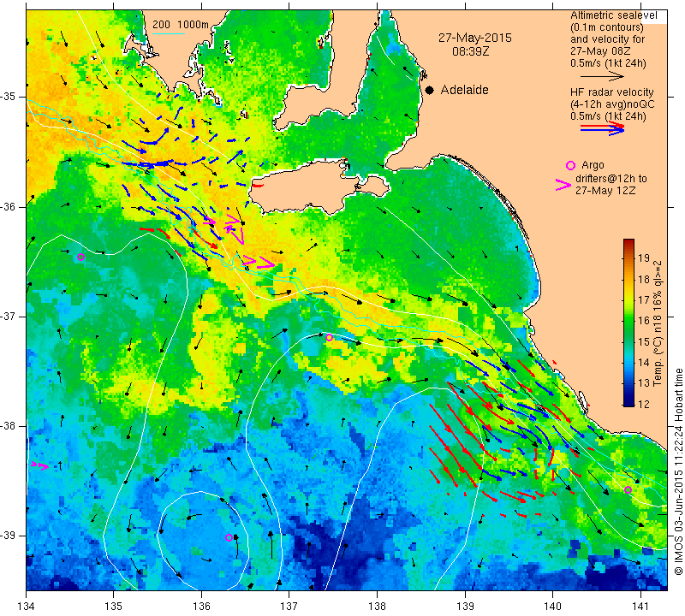Click the 'Altimetric sealevel' legend text
The height and width of the screenshot is (616, 685).
click(613, 15)
